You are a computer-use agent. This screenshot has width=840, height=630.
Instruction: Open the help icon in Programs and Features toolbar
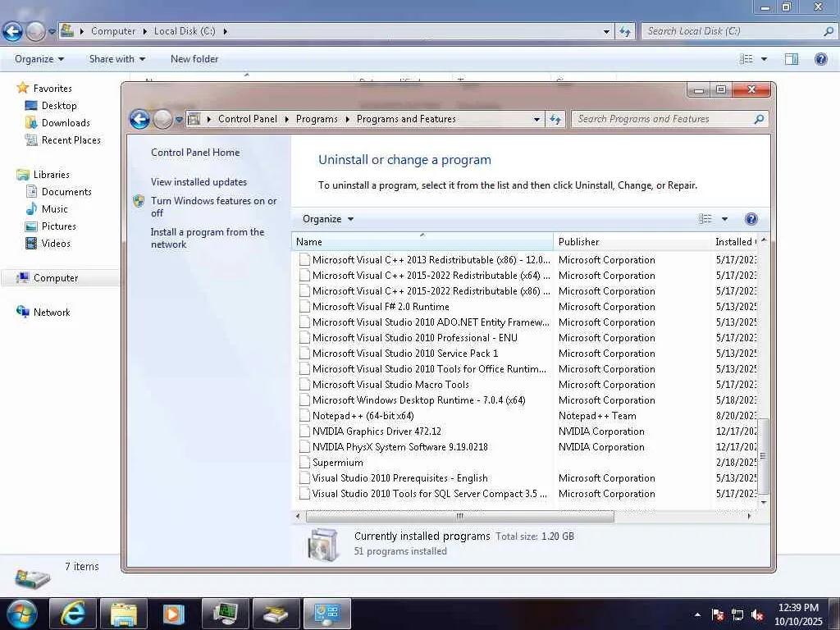pyautogui.click(x=751, y=218)
